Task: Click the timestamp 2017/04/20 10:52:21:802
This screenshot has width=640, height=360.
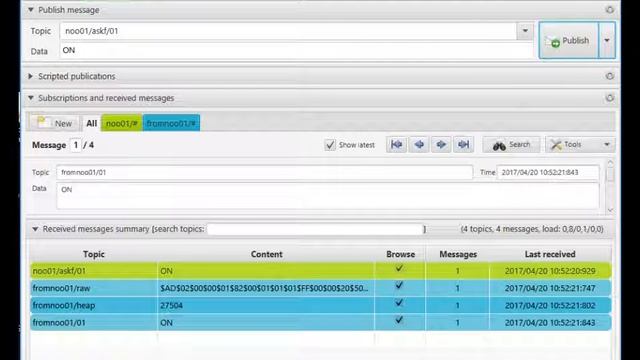Action: 550,305
